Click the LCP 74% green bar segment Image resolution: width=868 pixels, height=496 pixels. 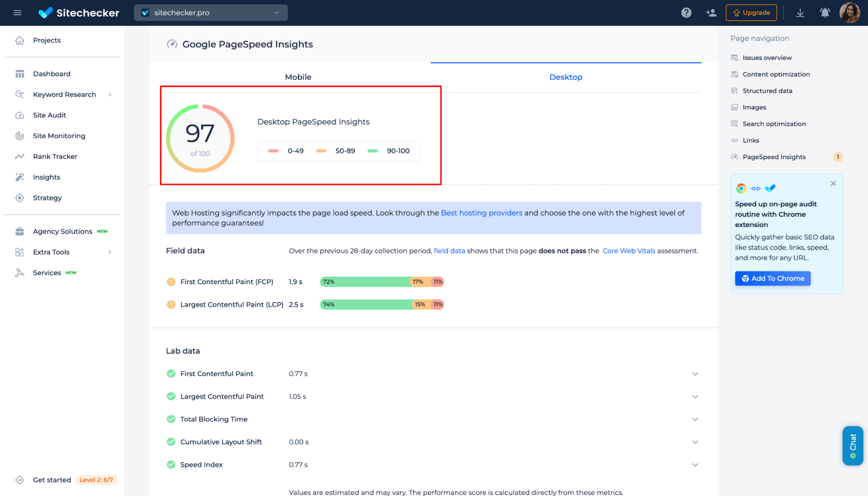(366, 305)
